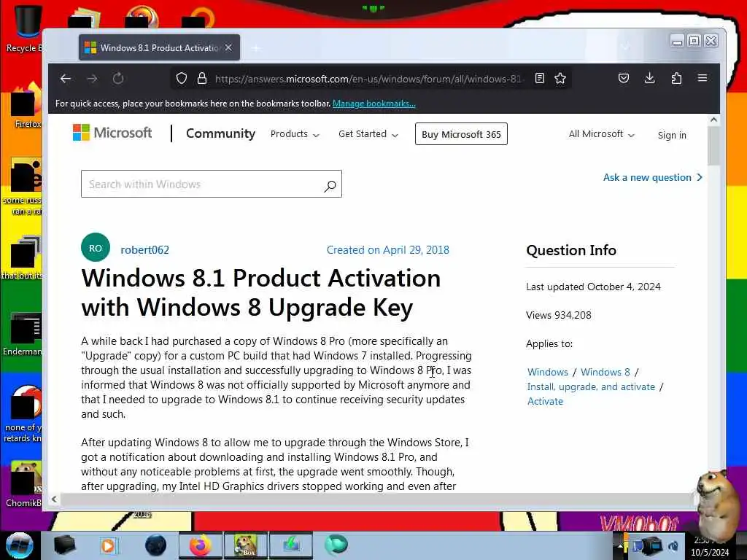Open the Community link
The height and width of the screenshot is (560, 747).
coord(220,133)
